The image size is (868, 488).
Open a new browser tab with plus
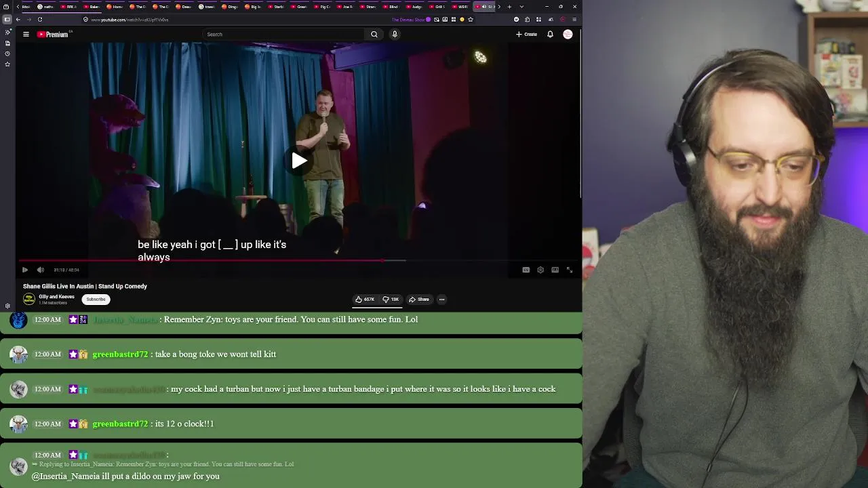[509, 7]
